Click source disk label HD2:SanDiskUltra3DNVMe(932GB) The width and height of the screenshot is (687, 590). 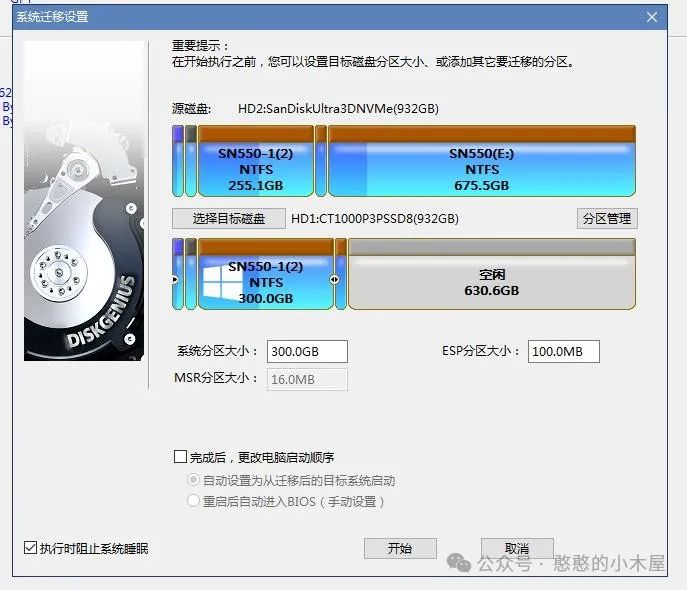[x=338, y=109]
